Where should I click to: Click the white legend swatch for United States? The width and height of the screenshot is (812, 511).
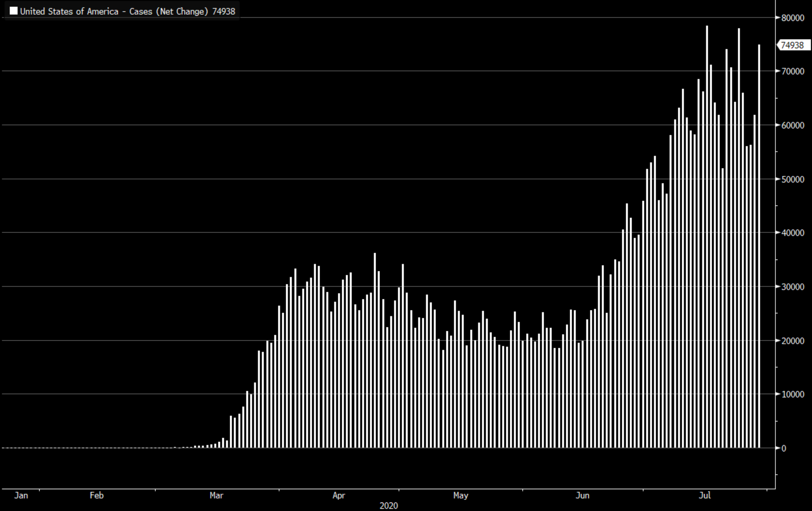pyautogui.click(x=13, y=11)
